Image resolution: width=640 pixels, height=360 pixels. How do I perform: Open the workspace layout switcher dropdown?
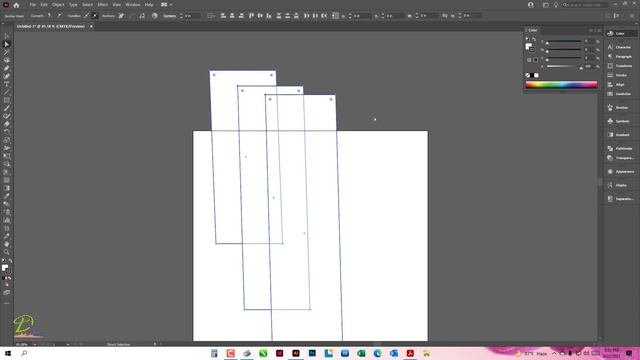pyautogui.click(x=167, y=4)
